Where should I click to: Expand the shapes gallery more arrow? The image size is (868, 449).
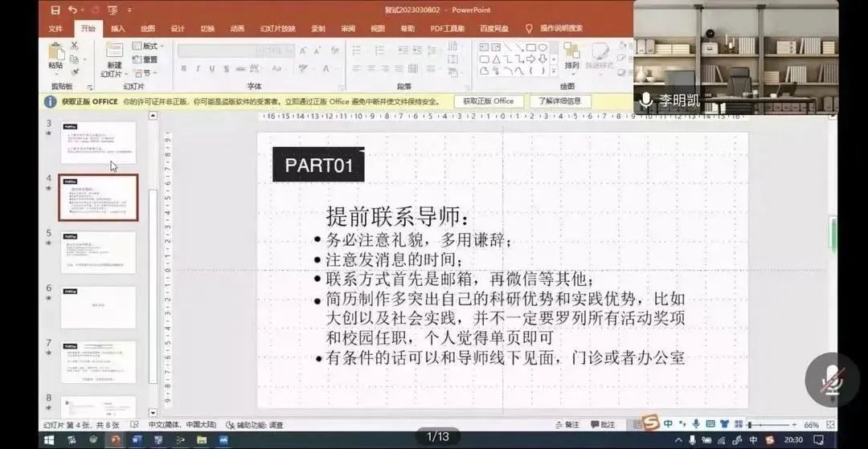point(552,70)
